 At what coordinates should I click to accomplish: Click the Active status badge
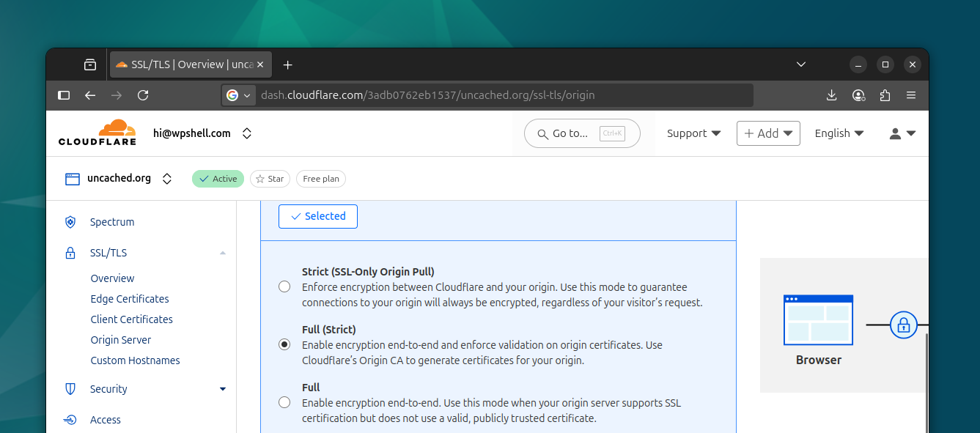[218, 179]
